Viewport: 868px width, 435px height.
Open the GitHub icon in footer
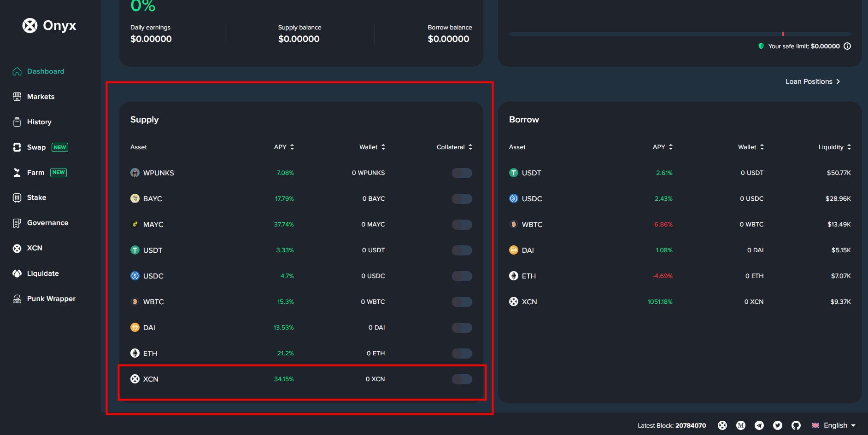point(796,425)
